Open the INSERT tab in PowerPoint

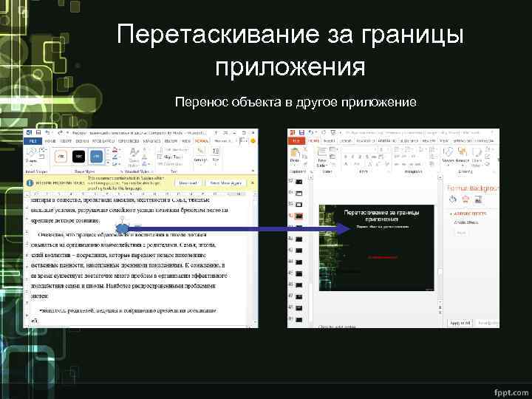click(x=329, y=141)
